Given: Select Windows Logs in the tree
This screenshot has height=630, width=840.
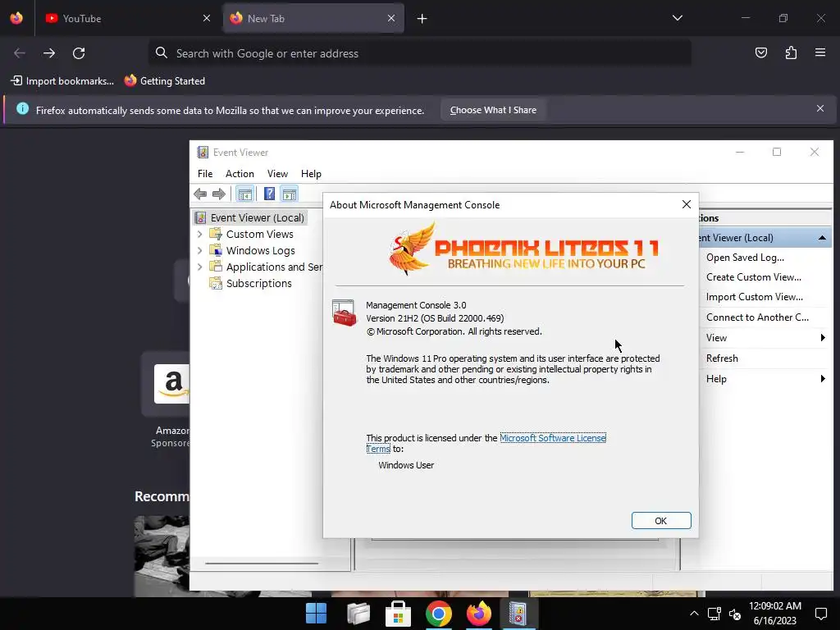Looking at the screenshot, I should 260,251.
